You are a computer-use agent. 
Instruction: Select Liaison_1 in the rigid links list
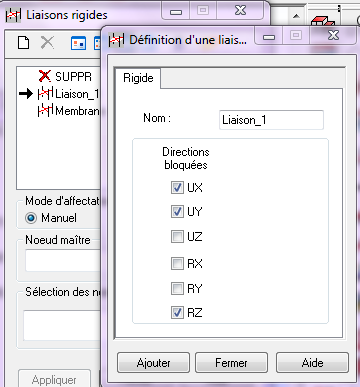click(x=68, y=94)
